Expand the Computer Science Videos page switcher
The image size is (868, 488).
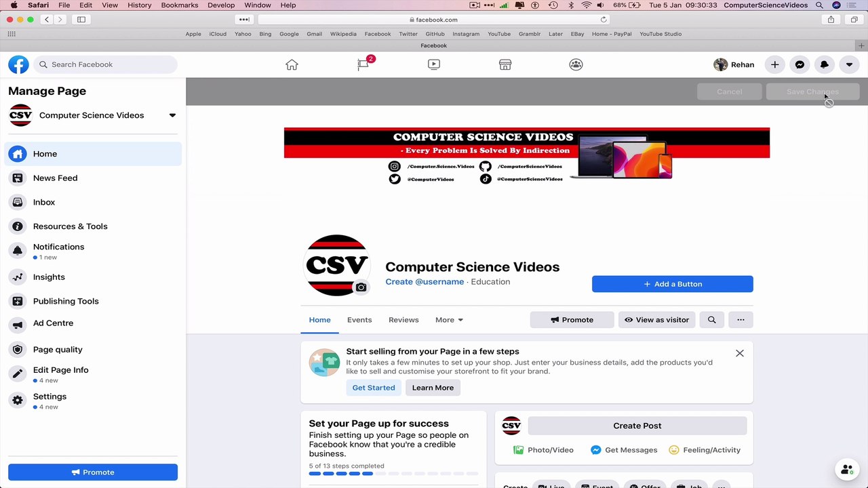172,115
